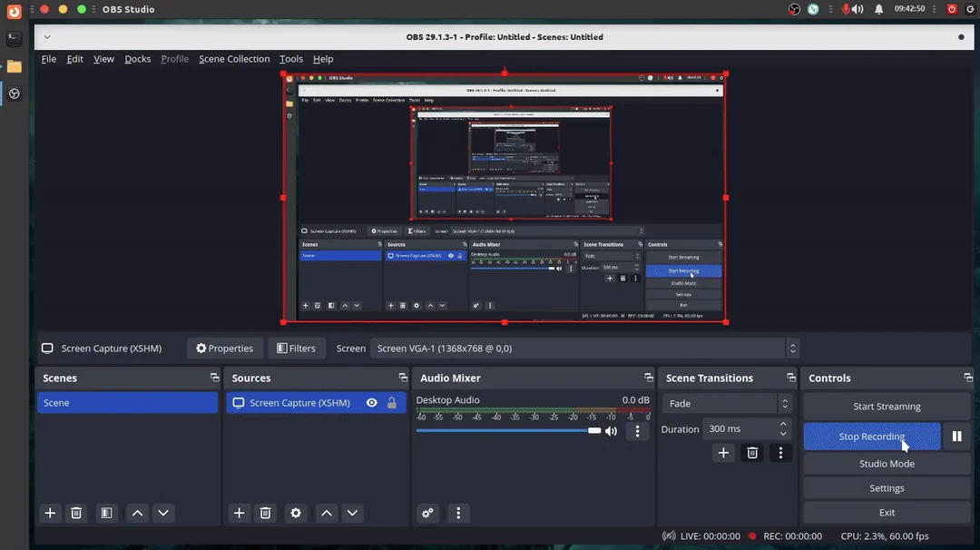Pause recording with the pause button
980x550 pixels.
(x=956, y=437)
